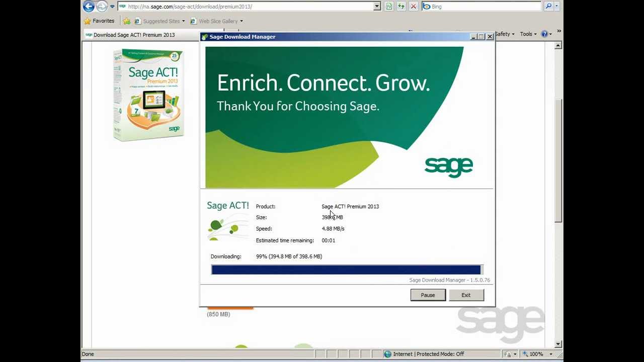This screenshot has height=362, width=644.
Task: Pause the download
Action: [x=428, y=295]
